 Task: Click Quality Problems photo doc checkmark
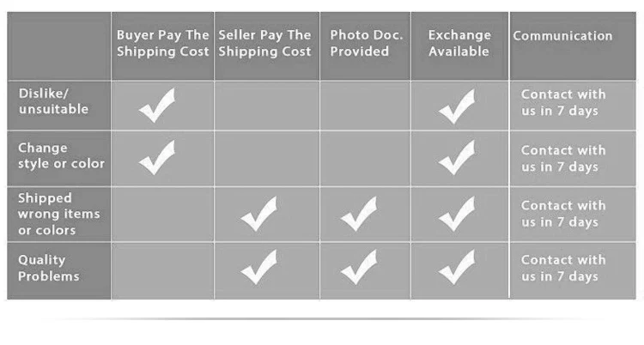tap(359, 267)
